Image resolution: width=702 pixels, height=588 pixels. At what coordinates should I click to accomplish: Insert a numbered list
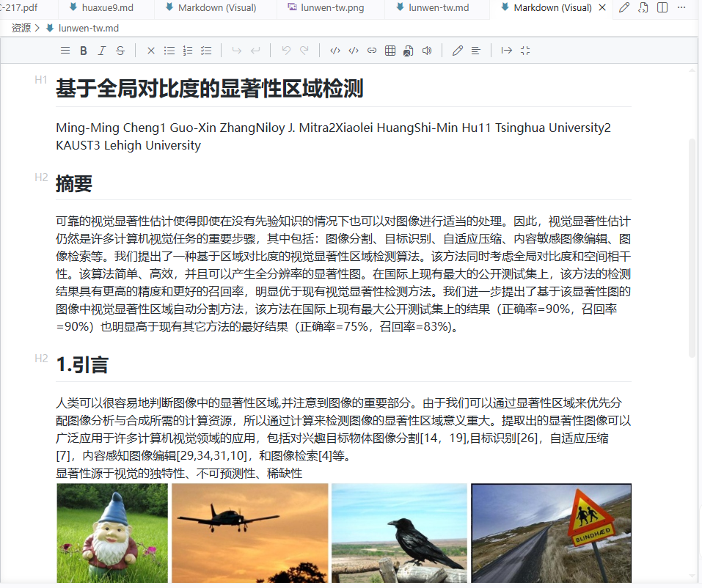point(188,51)
